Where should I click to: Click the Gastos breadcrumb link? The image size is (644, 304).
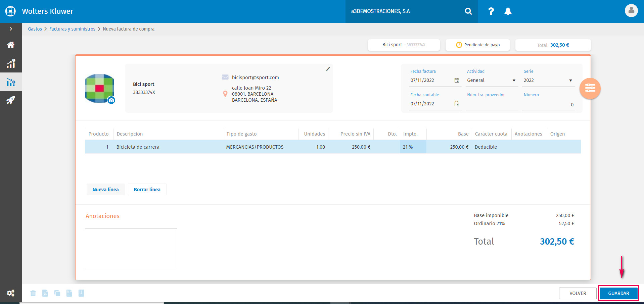click(35, 29)
